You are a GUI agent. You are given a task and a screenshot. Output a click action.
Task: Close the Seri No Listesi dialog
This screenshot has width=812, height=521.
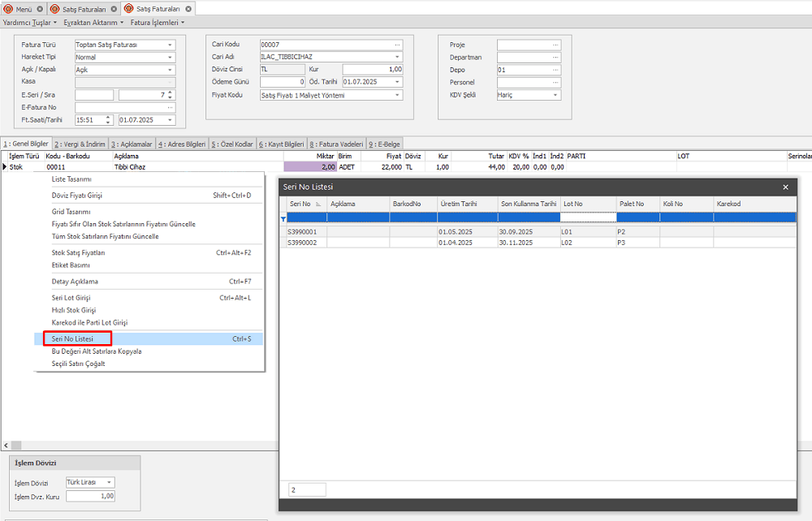click(785, 187)
